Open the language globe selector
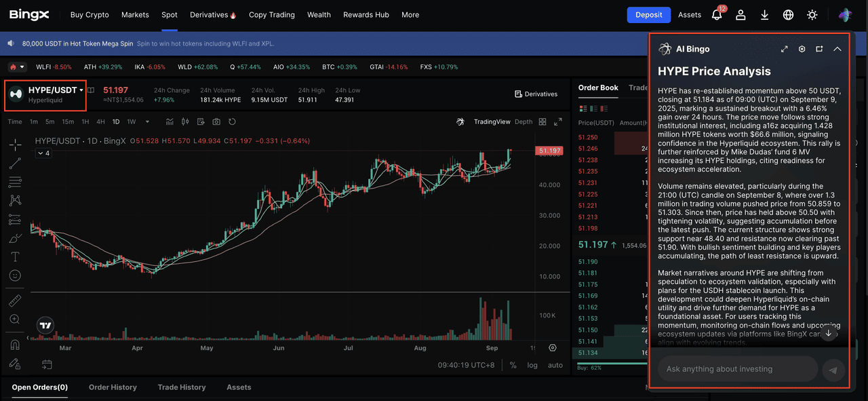This screenshot has height=401, width=868. point(788,15)
